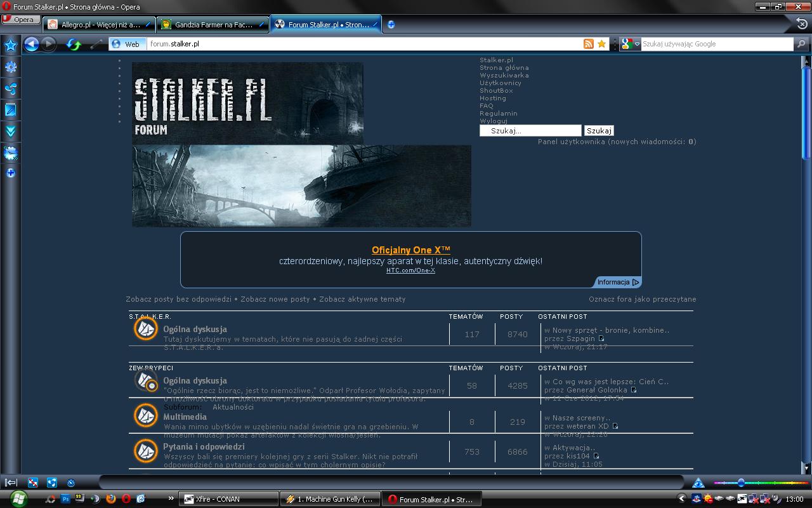Viewport: 812px width, 508px height.
Task: Click the eye pyramid icon in status bar
Action: click(x=698, y=483)
